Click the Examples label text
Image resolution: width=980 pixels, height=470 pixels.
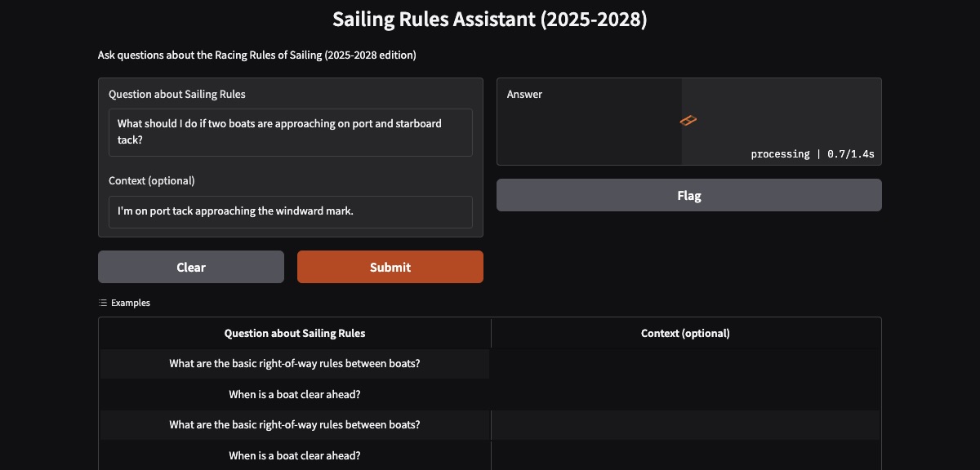129,303
